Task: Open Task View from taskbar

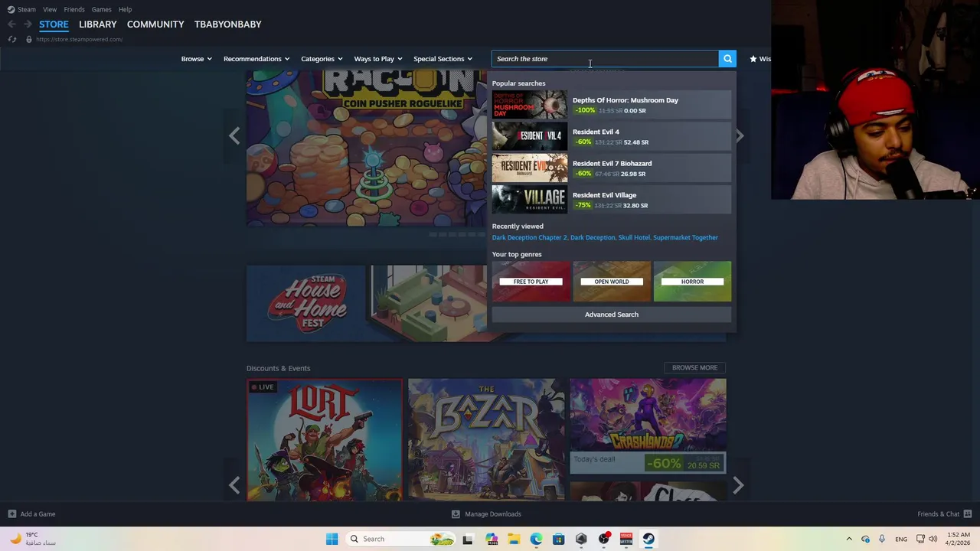Action: pos(468,539)
